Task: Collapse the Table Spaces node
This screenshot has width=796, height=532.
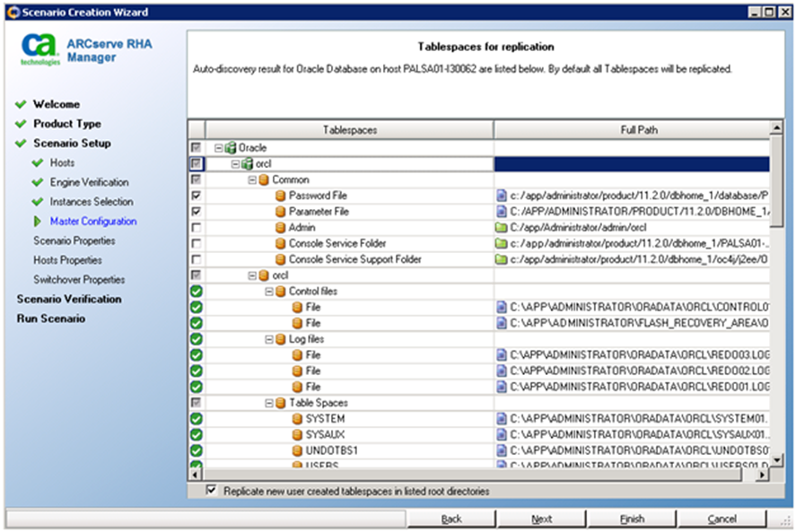Action: 269,404
